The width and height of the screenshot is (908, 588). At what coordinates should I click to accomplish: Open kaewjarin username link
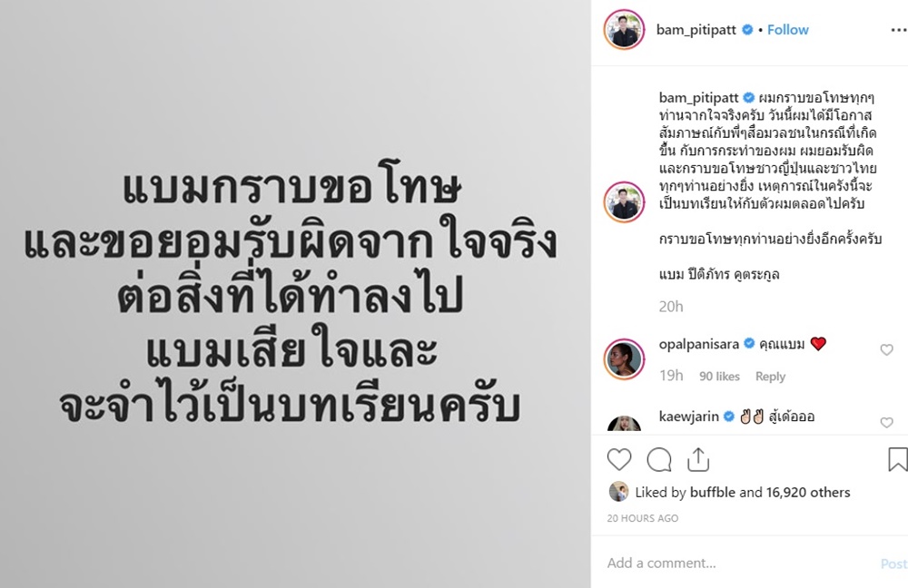688,416
